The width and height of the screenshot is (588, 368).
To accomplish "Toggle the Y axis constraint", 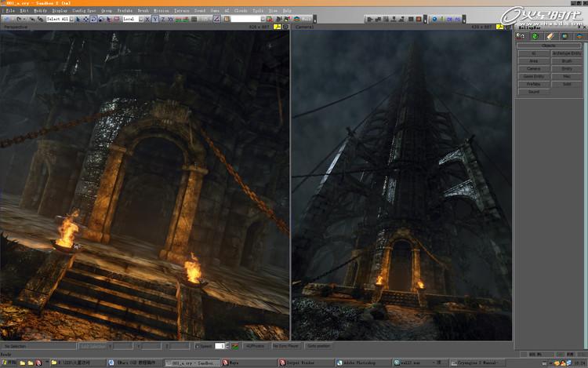I will point(155,19).
